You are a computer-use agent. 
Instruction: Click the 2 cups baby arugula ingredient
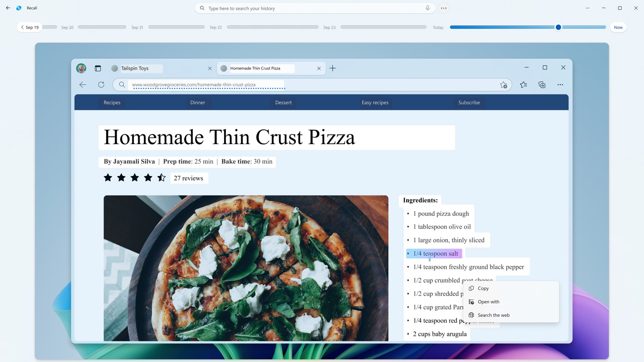(440, 334)
